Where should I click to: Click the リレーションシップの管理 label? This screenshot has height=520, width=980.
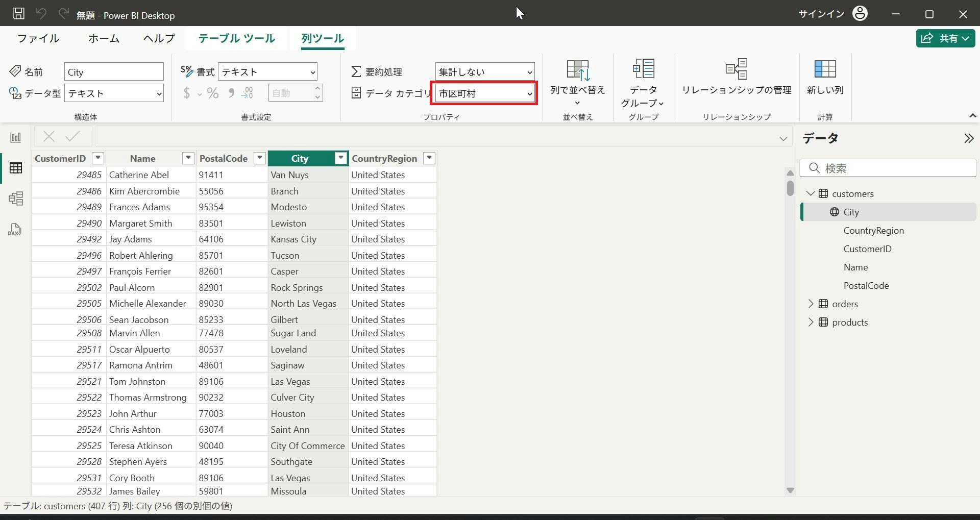click(737, 90)
